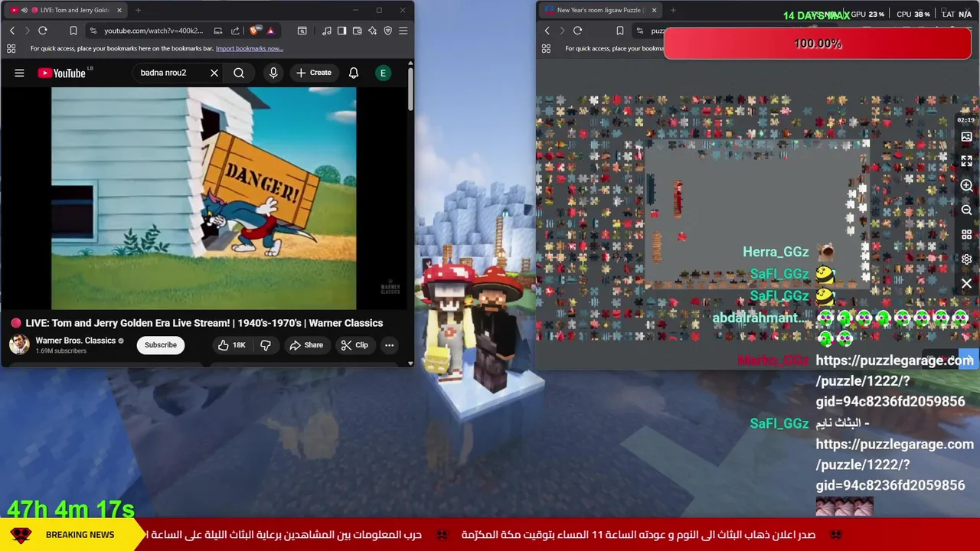View site settings icon in YouTube address bar
Screen dimensions: 980x551
tap(93, 31)
